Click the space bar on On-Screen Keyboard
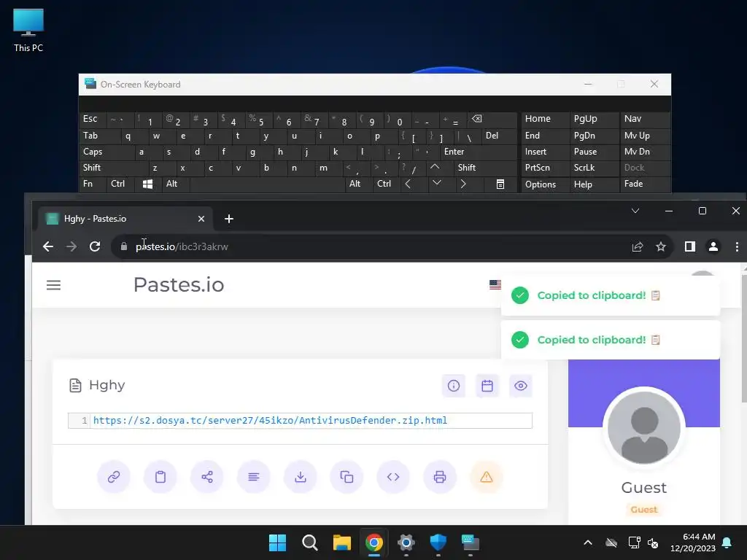Screen dimensions: 747x560 pyautogui.click(x=268, y=184)
